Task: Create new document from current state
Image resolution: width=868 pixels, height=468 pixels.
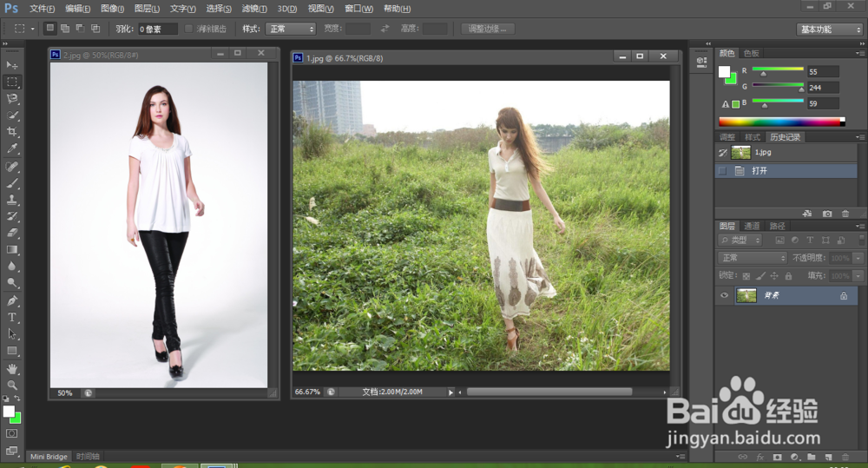Action: pyautogui.click(x=807, y=214)
